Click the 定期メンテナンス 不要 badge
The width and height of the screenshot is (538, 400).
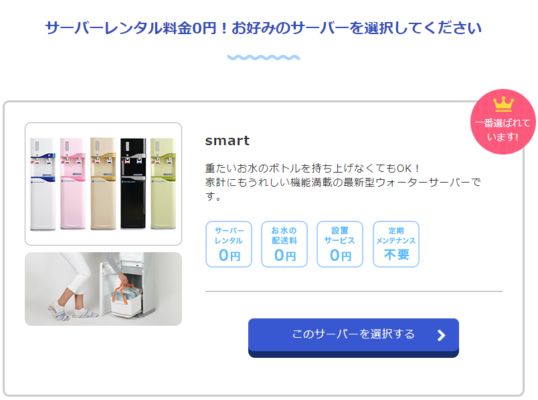pyautogui.click(x=396, y=244)
